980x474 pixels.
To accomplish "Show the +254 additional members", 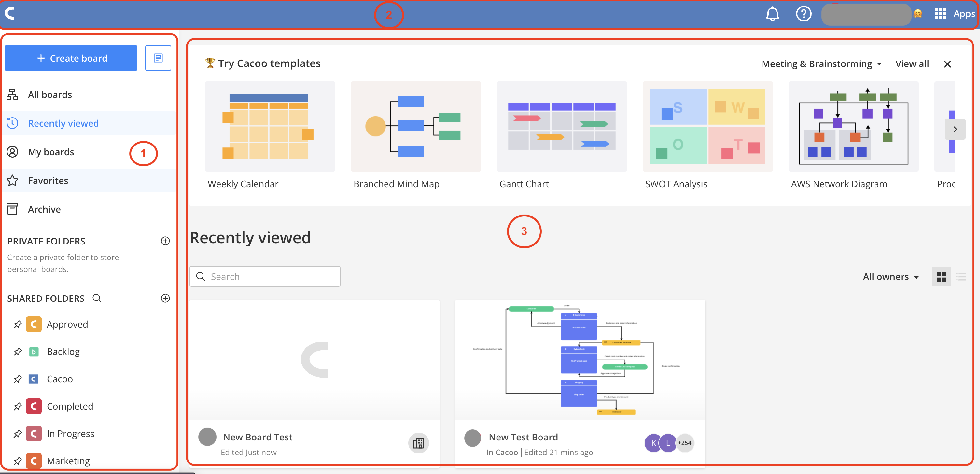I will [x=685, y=443].
